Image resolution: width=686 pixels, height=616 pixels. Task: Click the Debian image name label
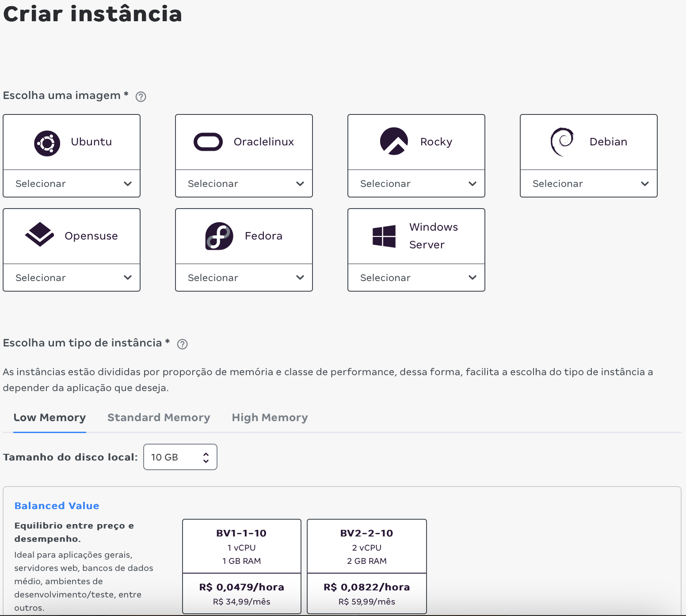click(609, 142)
